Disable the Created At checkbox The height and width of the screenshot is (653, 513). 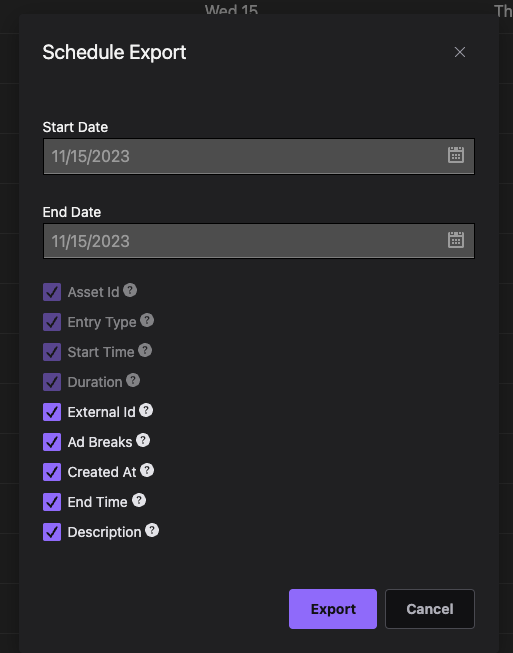point(52,472)
